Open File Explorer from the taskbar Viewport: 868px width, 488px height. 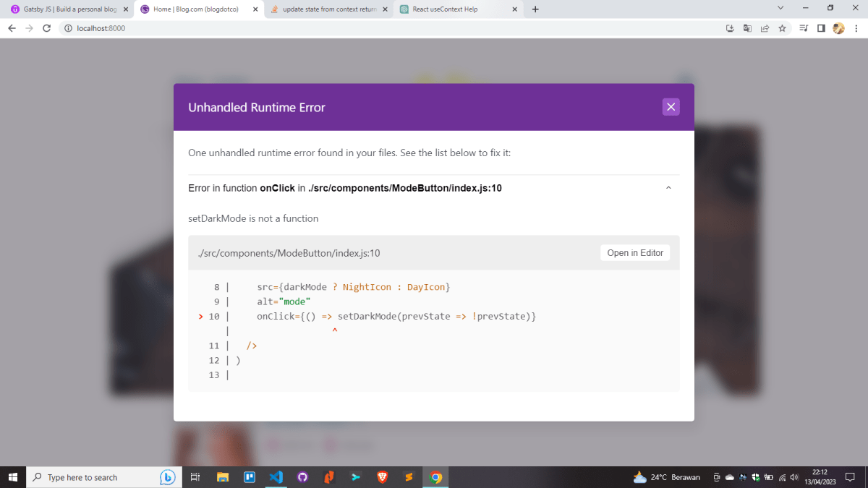[223, 477]
